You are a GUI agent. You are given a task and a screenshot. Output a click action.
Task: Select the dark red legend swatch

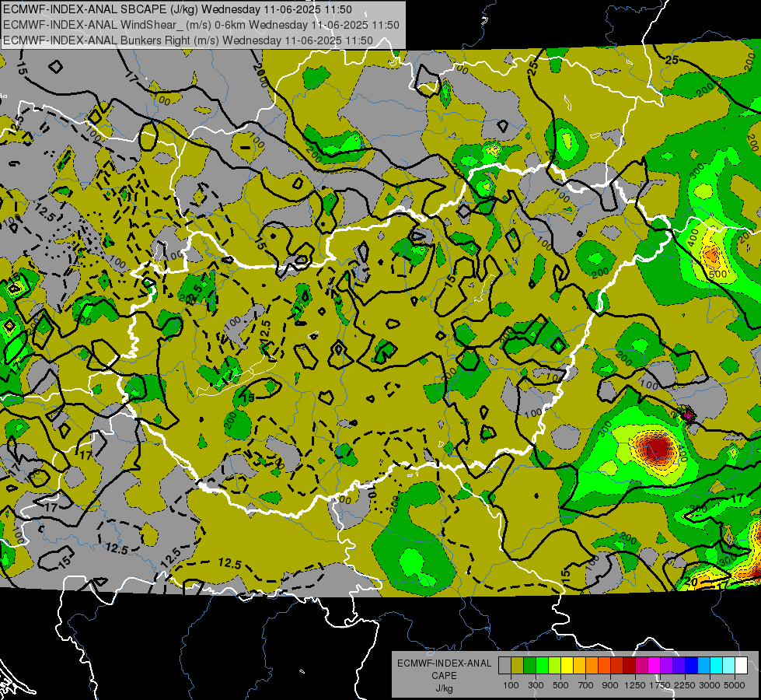[x=630, y=665]
